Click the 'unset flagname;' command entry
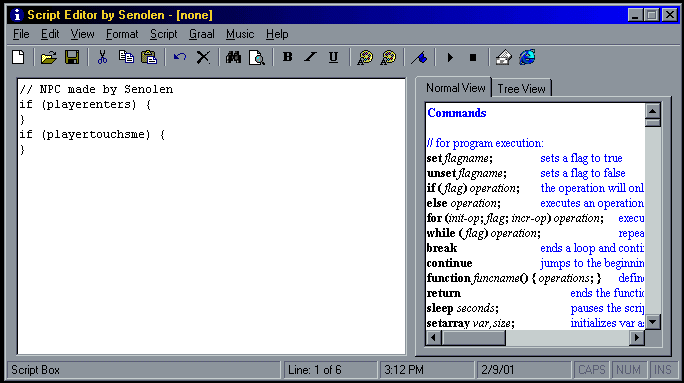Image resolution: width=684 pixels, height=383 pixels. point(467,173)
